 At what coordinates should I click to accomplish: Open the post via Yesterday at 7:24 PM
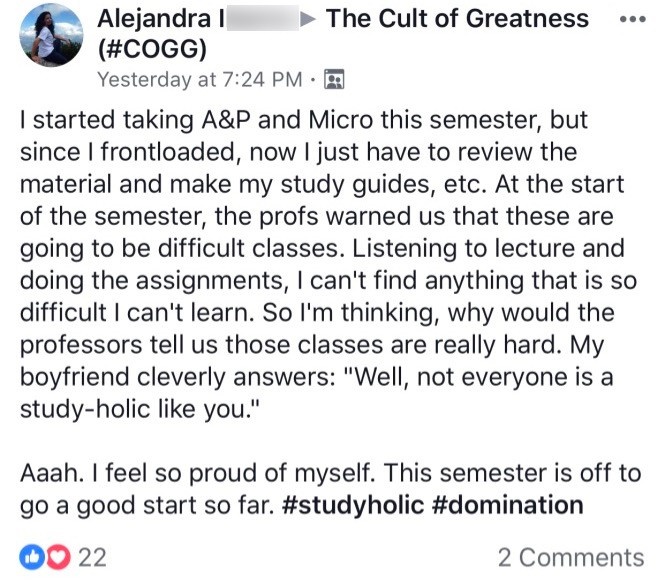coord(199,79)
